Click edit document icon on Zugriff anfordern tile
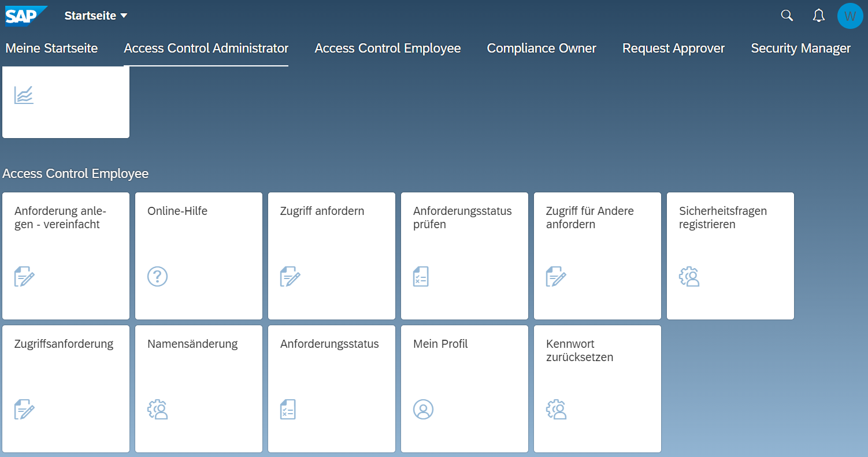 (x=290, y=277)
